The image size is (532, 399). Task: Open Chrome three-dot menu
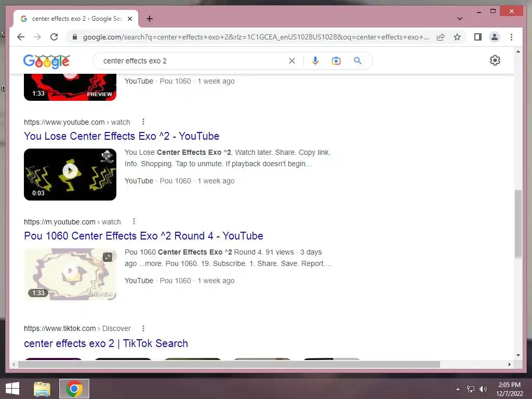[511, 37]
